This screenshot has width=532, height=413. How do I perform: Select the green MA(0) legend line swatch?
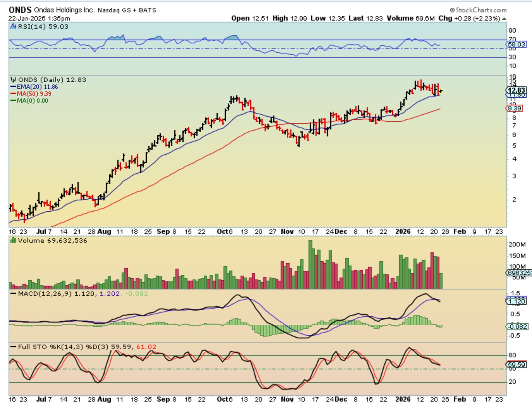[13, 101]
